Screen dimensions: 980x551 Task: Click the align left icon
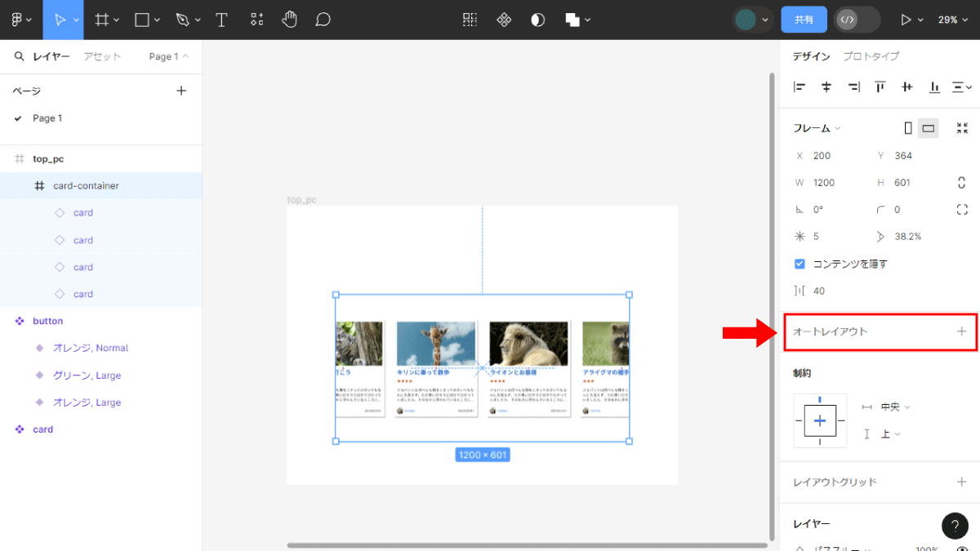pyautogui.click(x=800, y=87)
